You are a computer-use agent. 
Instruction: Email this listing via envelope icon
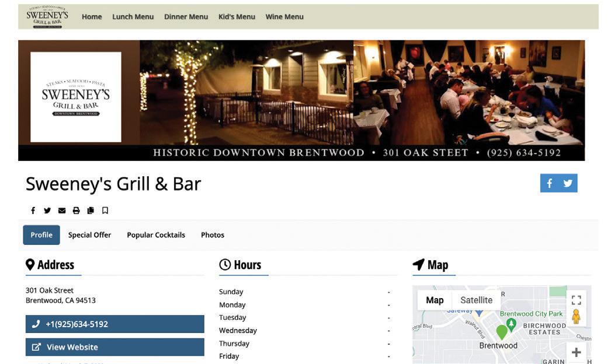(x=61, y=211)
